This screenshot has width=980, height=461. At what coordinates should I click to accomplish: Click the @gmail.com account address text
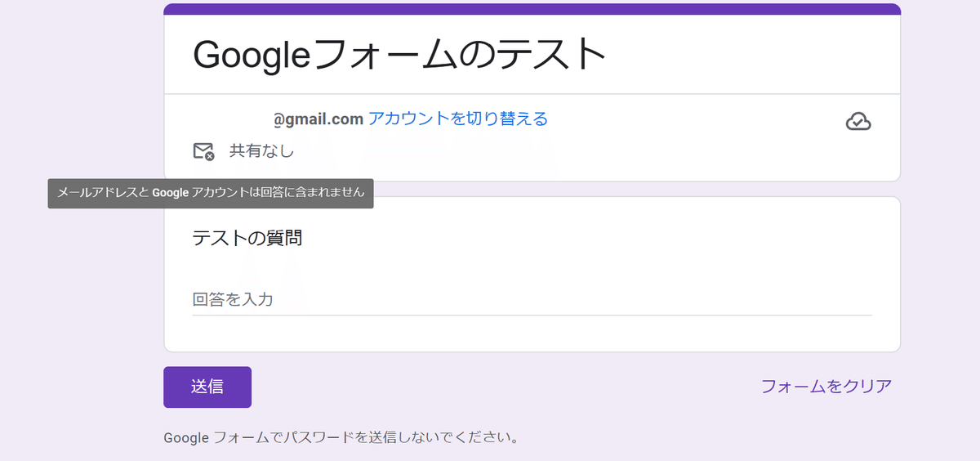(318, 119)
